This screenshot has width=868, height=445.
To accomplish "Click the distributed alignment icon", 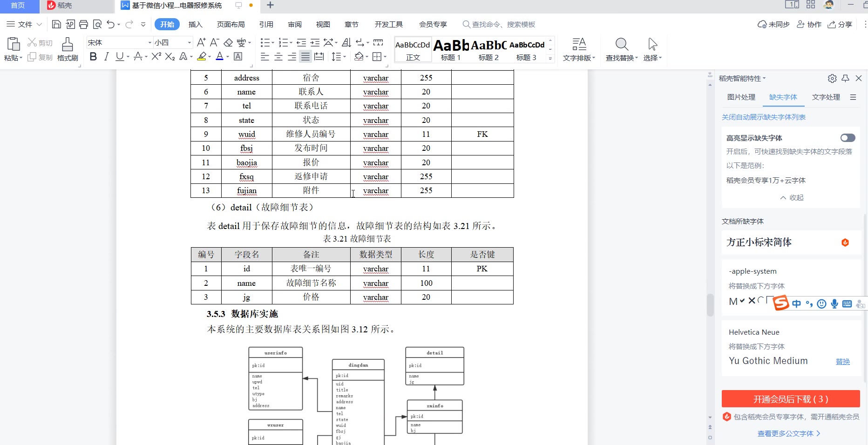I will pos(319,56).
